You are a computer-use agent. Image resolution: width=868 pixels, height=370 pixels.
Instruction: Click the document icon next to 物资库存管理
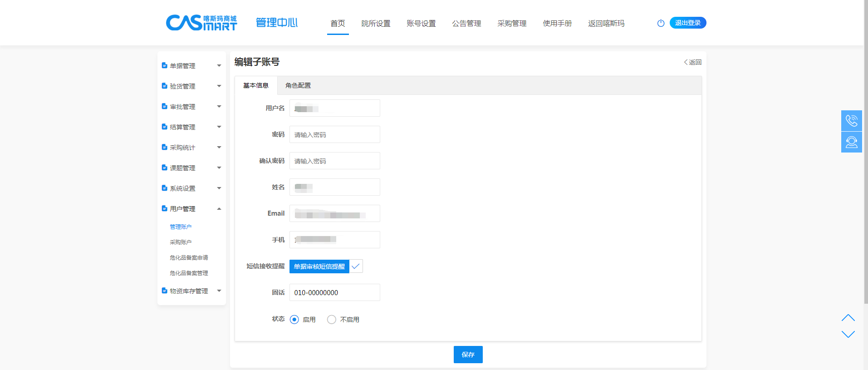[164, 291]
